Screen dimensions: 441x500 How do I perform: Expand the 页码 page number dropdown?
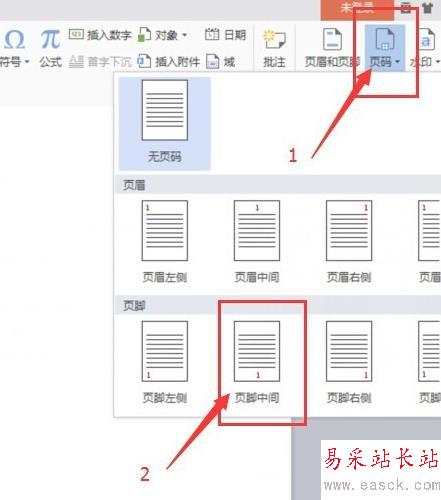click(x=385, y=48)
